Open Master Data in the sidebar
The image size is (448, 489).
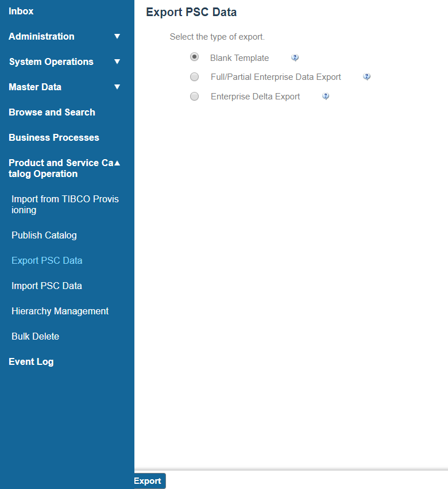coord(35,87)
